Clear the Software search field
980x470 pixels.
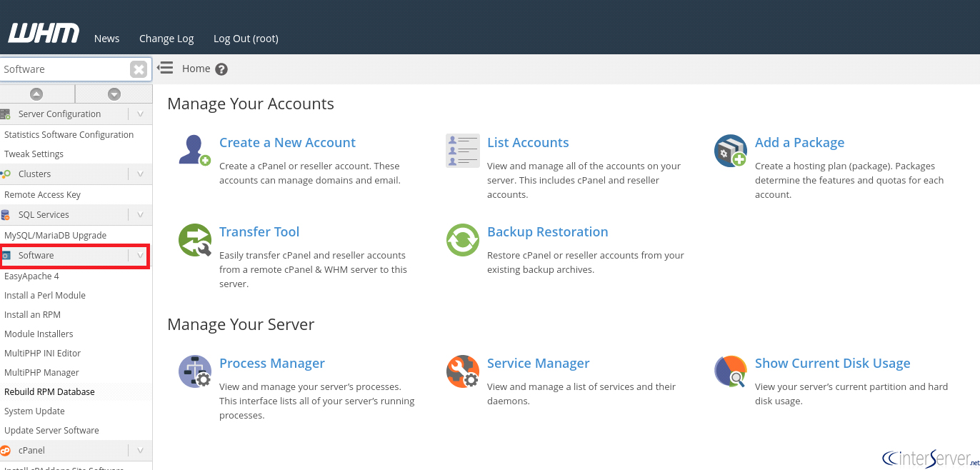pos(139,69)
